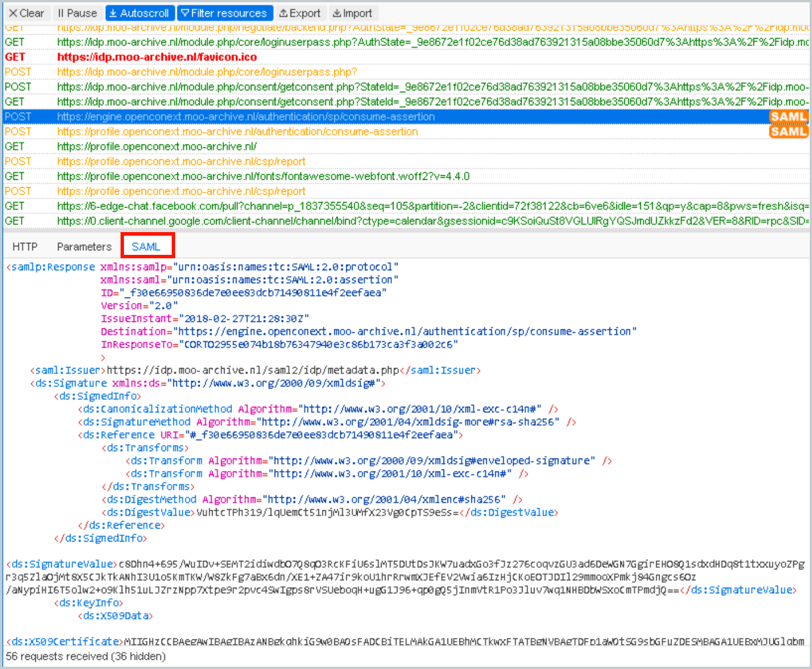Select the fontawesome-webfont.woff2 GET request
Viewport: 812px width, 669px height.
tap(263, 176)
